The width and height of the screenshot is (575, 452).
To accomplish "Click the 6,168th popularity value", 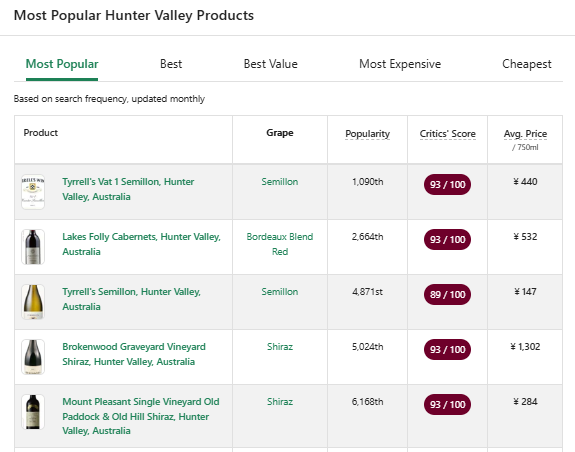I will pos(367,402).
